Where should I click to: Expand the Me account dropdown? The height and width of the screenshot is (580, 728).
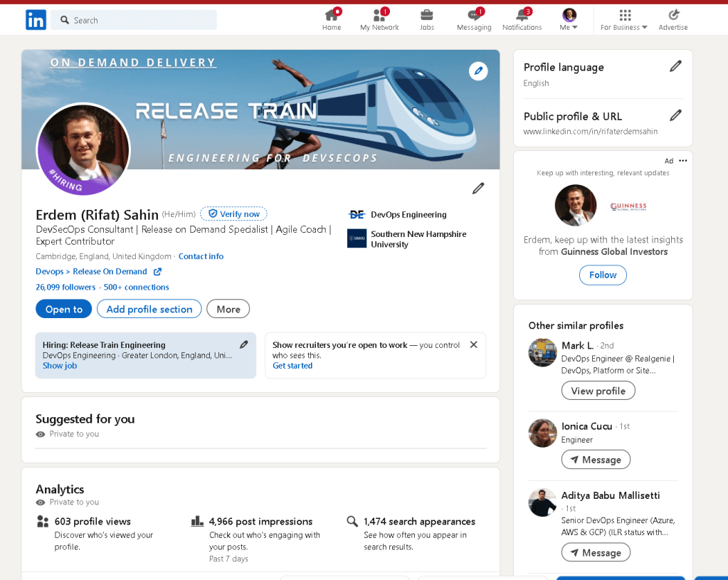tap(569, 19)
